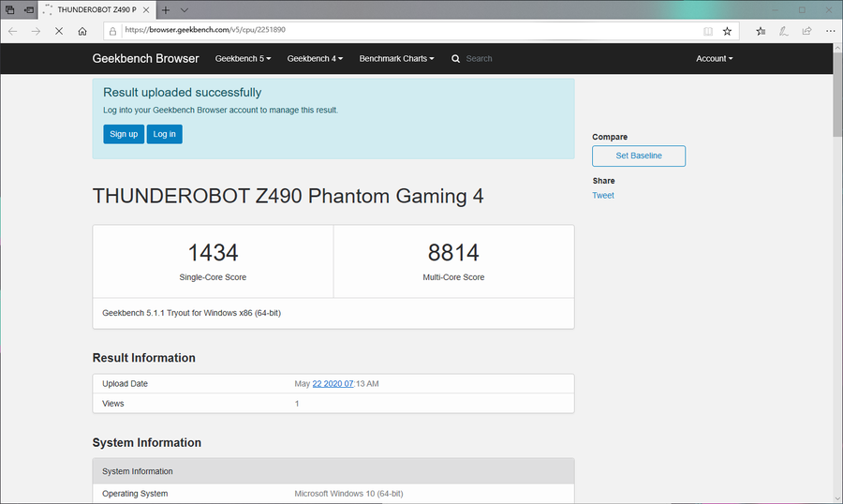Open the Account dropdown menu
The height and width of the screenshot is (504, 843).
714,58
